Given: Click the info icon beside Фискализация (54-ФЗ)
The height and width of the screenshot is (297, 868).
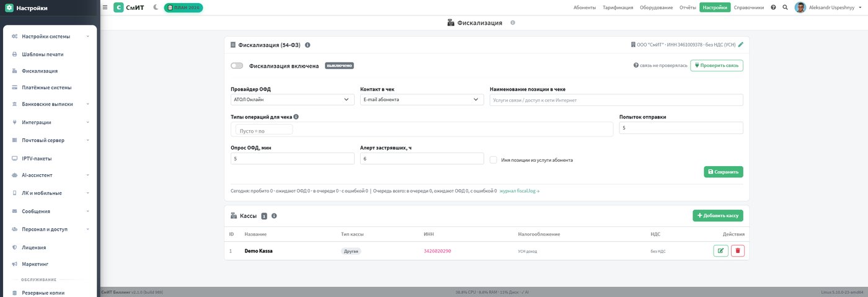Looking at the screenshot, I should (308, 45).
